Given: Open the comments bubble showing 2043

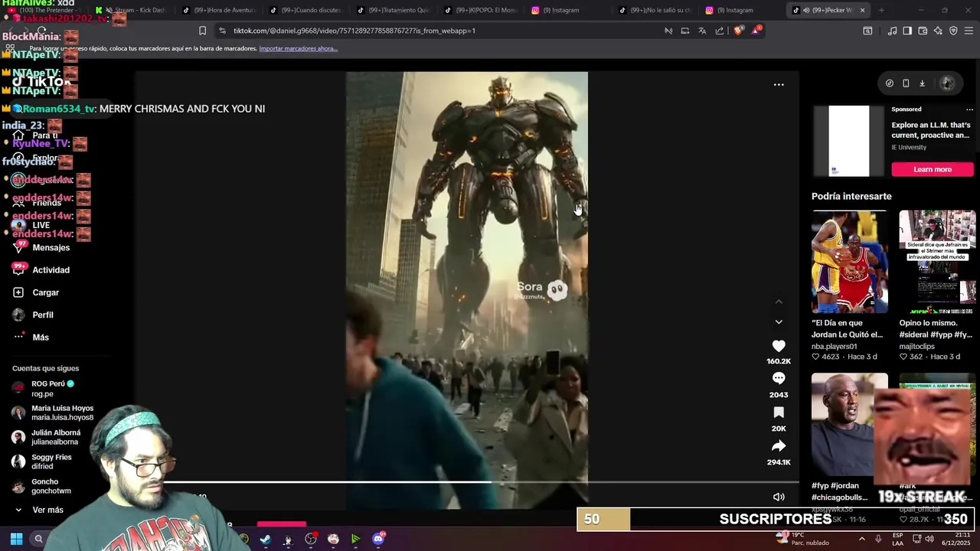Looking at the screenshot, I should click(779, 378).
